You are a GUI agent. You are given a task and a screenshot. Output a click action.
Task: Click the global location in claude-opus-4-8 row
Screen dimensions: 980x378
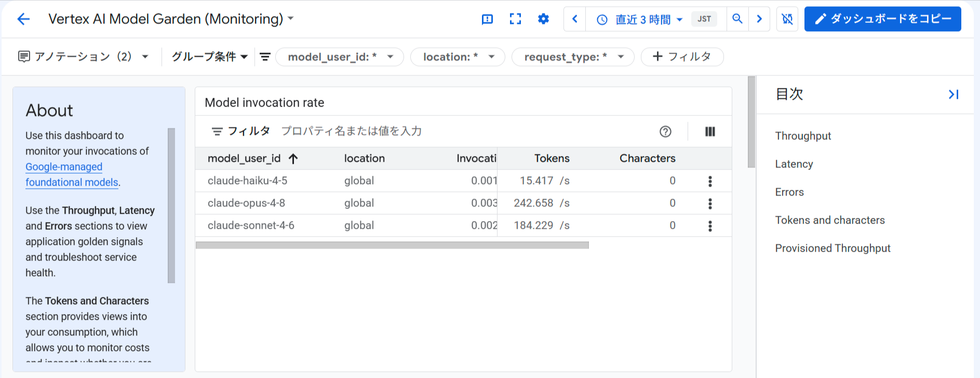(x=359, y=203)
